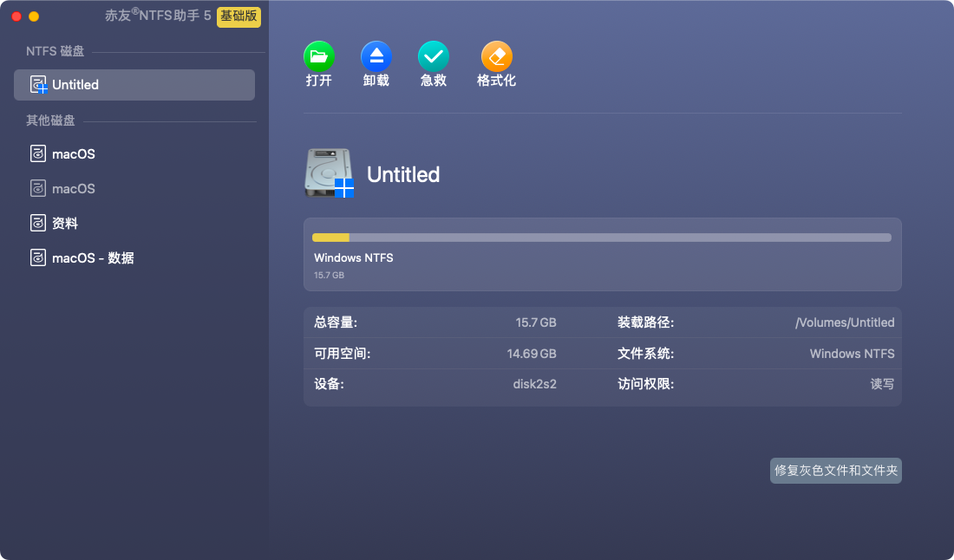Click the total capacity value 15.7 GB
The height and width of the screenshot is (560, 954).
click(x=535, y=322)
